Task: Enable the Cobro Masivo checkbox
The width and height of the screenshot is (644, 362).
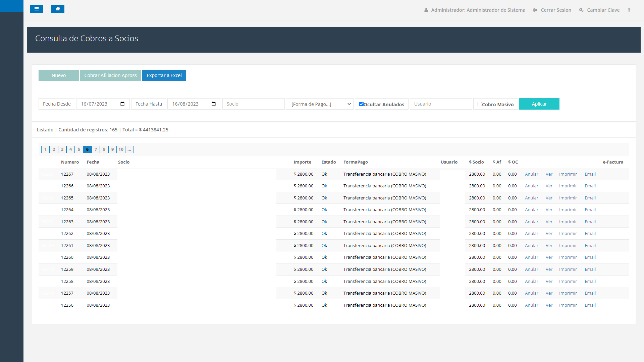Action: click(x=480, y=104)
